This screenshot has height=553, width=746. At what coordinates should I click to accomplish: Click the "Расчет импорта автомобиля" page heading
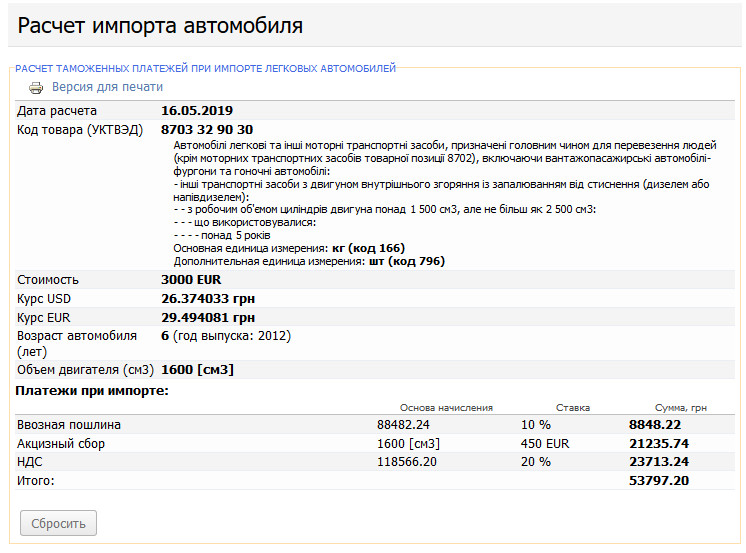[x=161, y=24]
